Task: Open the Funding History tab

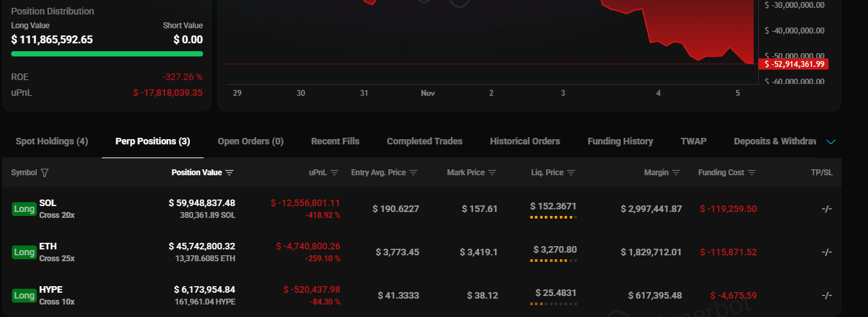Action: pyautogui.click(x=620, y=141)
